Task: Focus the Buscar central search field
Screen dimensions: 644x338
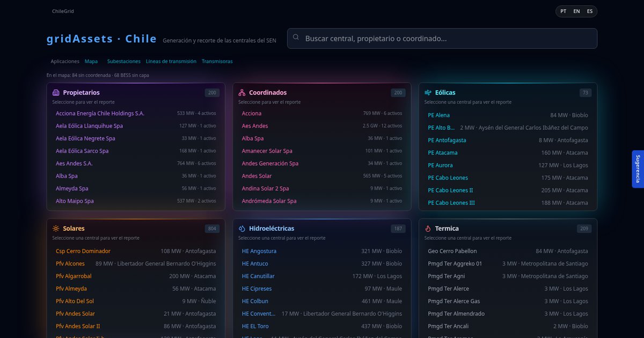Action: point(442,39)
